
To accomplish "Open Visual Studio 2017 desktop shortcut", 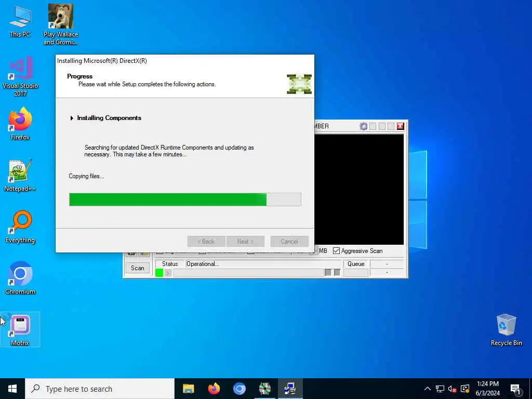I will [20, 76].
